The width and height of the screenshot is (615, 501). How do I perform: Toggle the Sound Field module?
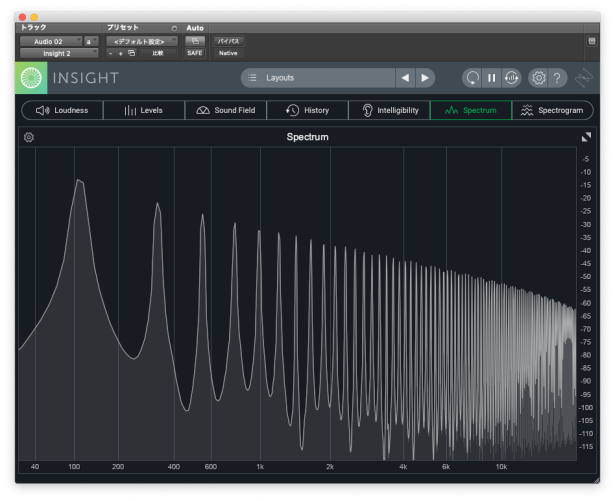226,110
